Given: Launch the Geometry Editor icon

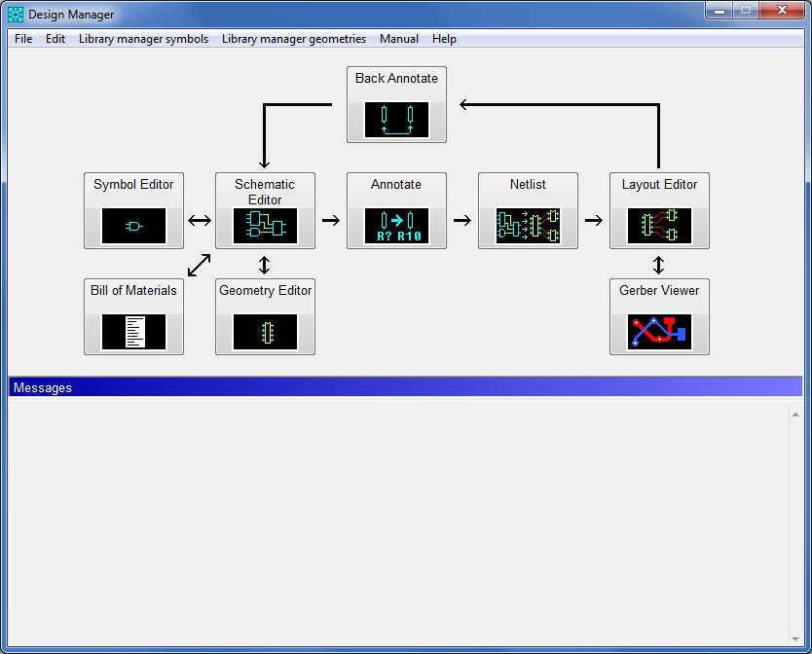Looking at the screenshot, I should click(x=265, y=332).
